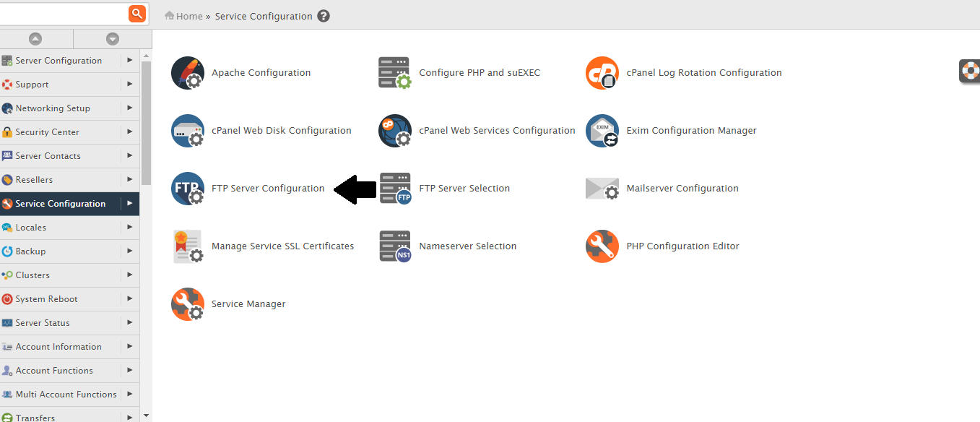The width and height of the screenshot is (980, 422).
Task: Open the Apache Configuration link
Action: 261,73
